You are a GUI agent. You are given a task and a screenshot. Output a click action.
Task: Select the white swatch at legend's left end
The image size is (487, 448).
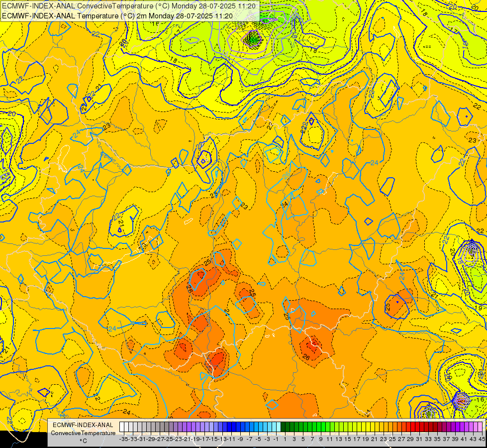122,427
